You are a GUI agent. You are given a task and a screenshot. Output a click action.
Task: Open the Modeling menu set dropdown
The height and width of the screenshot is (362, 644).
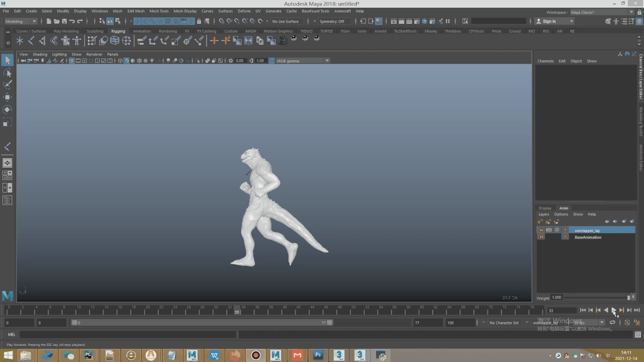(20, 21)
